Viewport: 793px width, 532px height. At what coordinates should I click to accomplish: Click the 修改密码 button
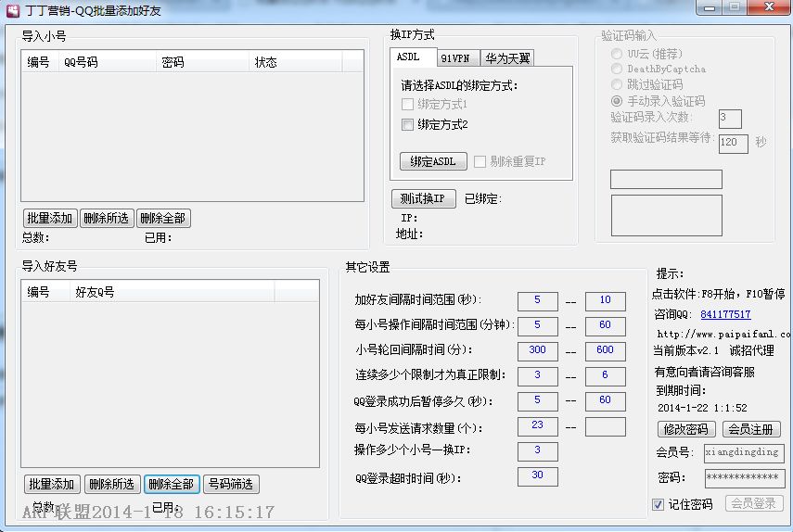click(x=686, y=429)
